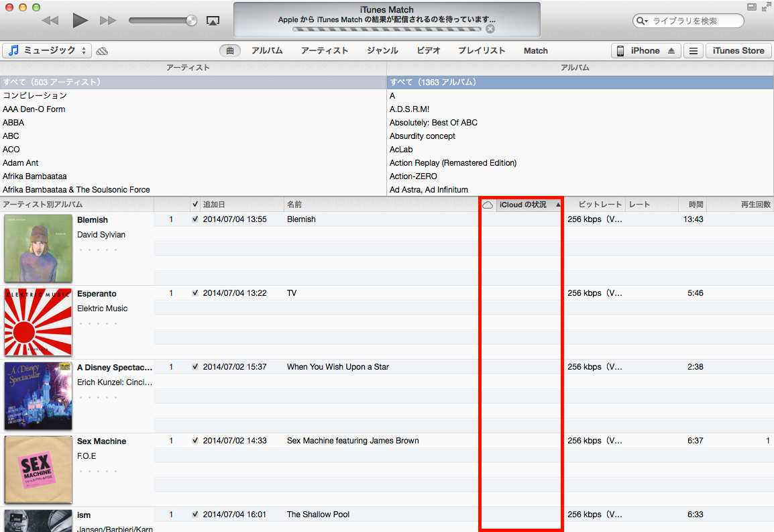Viewport: 774px width, 532px height.
Task: Adjust the volume slider knob
Action: 191,20
